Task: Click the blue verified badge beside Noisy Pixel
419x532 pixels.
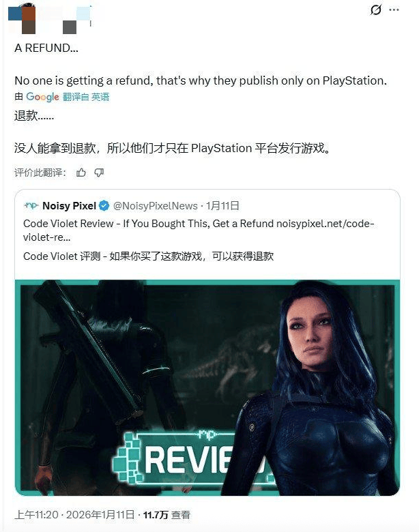Action: 104,205
